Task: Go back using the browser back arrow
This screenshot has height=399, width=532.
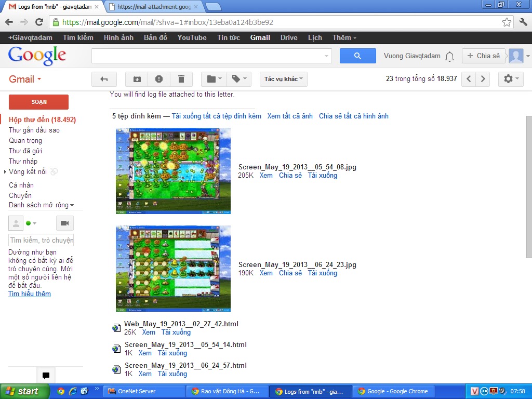Action: pyautogui.click(x=9, y=22)
